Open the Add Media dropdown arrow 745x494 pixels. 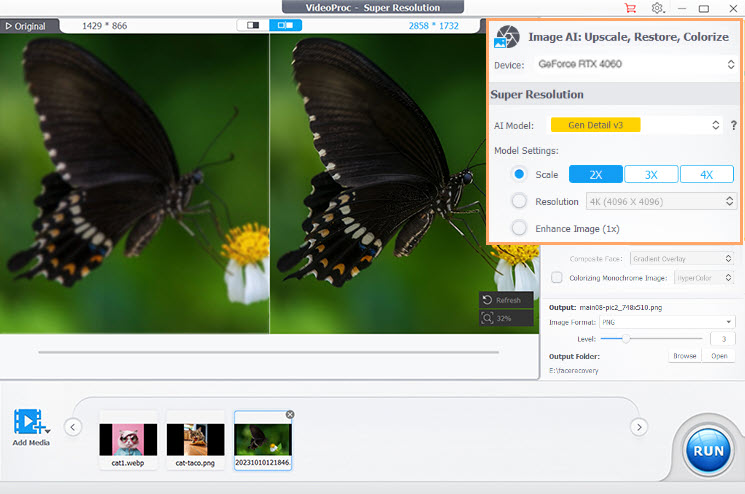[x=48, y=431]
